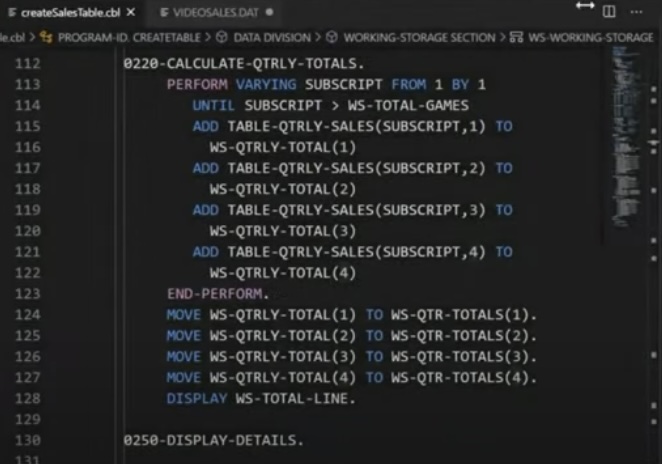Click WS-TOTAL-GAMES on line 114
The image size is (662, 464).
pyautogui.click(x=408, y=105)
